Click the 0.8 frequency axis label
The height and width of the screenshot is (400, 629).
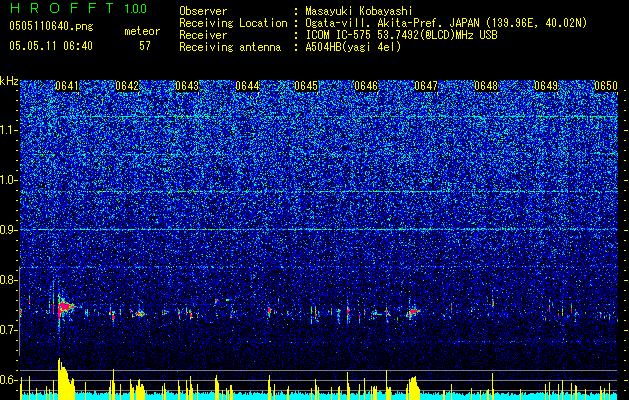tap(8, 280)
